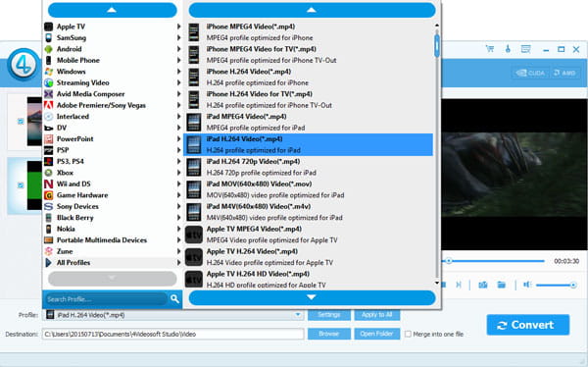This screenshot has height=367, width=588.
Task: Expand the DV submenu arrow
Action: [179, 128]
